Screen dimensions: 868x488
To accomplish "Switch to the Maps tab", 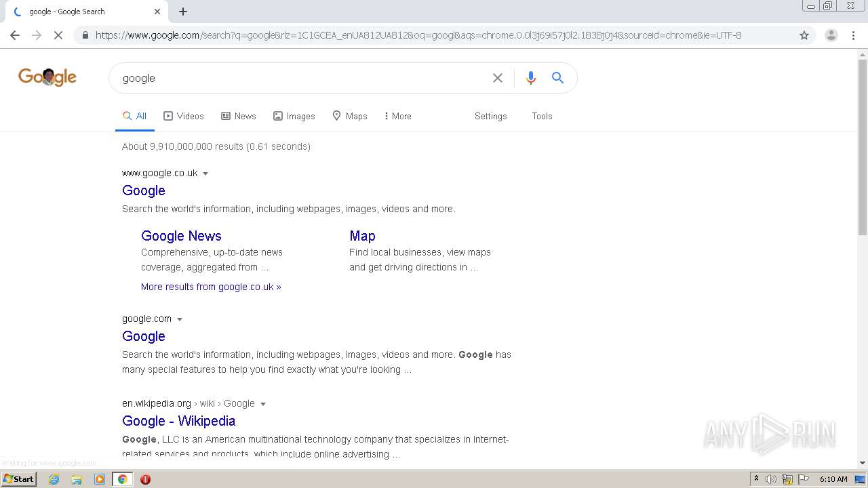I will click(350, 116).
